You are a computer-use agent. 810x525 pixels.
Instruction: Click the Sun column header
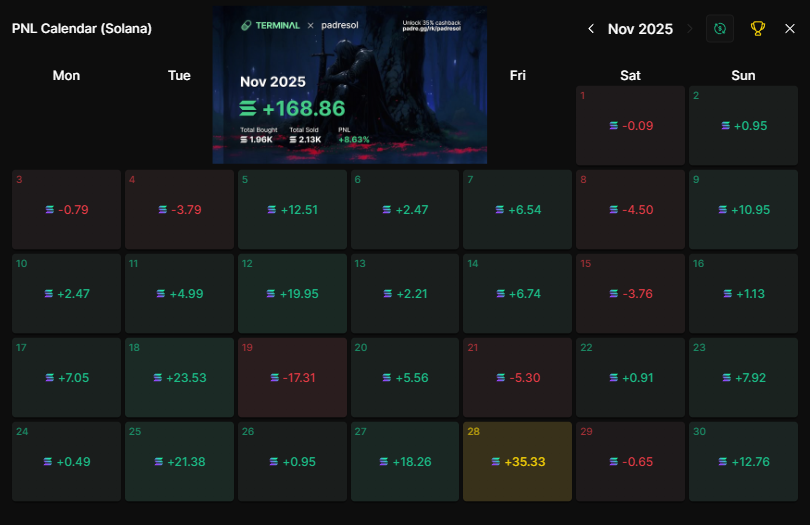pos(743,75)
